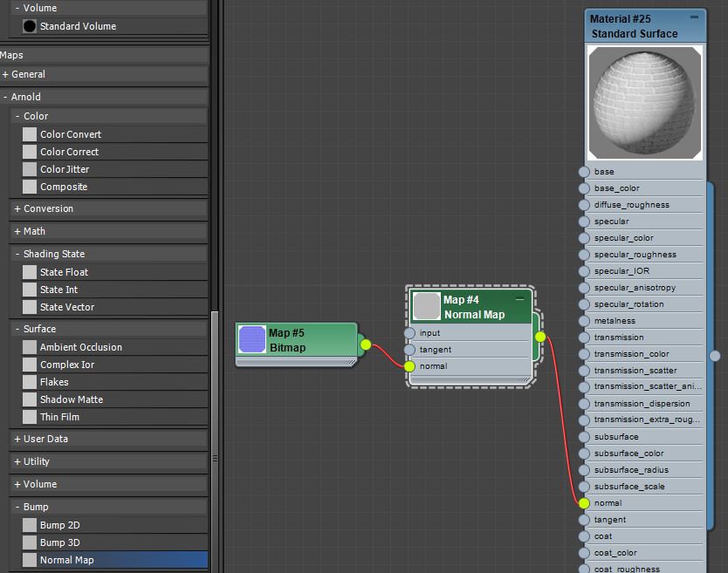Pick the Ambient Occlusion surface map
This screenshot has height=573, width=728.
81,347
